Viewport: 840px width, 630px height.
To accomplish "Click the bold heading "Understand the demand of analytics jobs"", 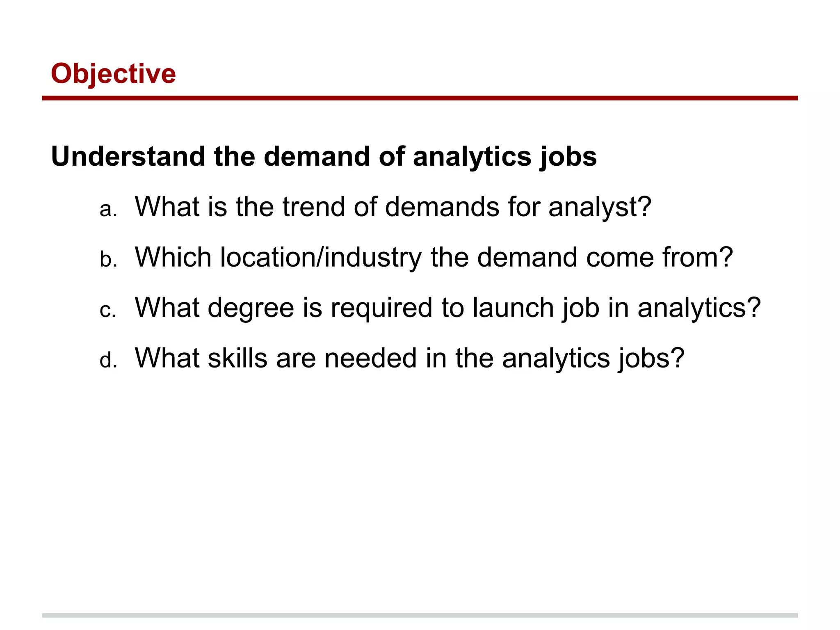I will 324,157.
